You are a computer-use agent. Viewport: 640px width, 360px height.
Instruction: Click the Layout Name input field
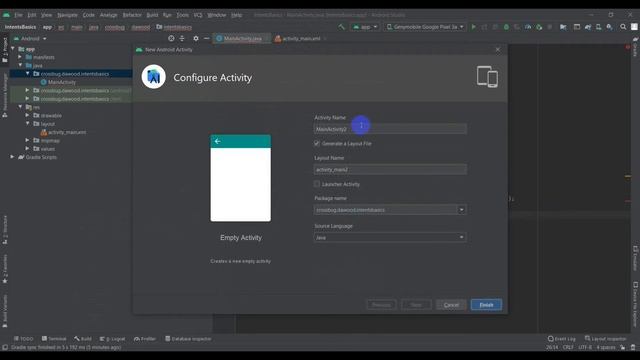coord(390,169)
